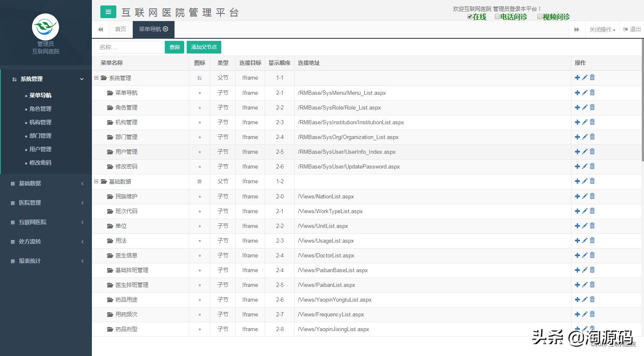Screen dimensions: 644x356
Task: Click the 名称 search input field
Action: coord(129,47)
